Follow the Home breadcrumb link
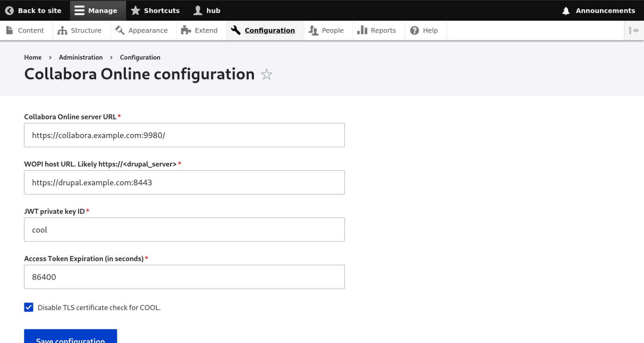 pos(33,57)
